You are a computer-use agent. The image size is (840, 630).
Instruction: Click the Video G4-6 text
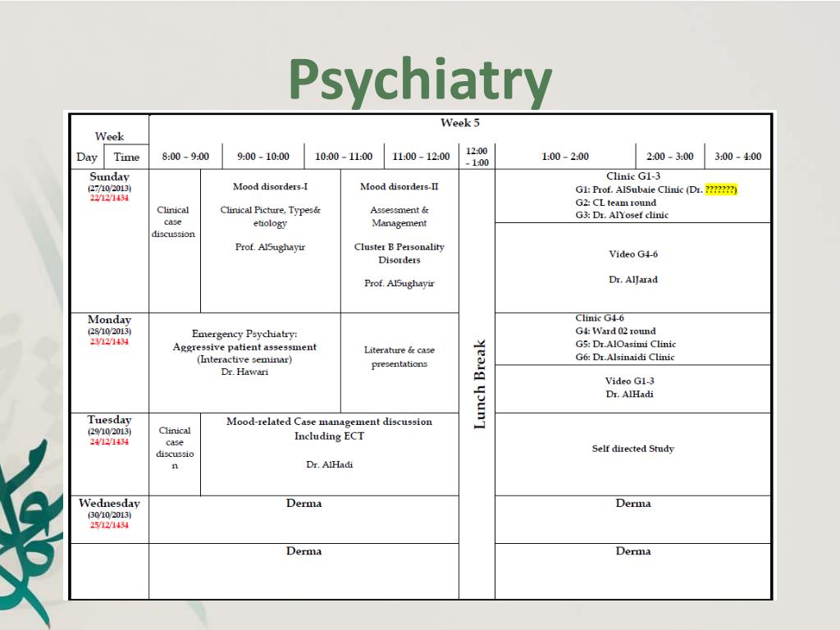(x=633, y=254)
